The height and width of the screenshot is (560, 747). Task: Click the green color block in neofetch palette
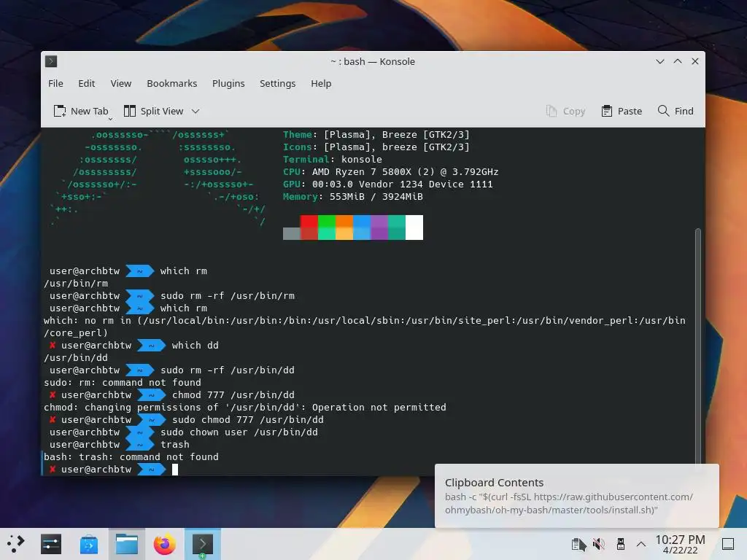tap(326, 227)
